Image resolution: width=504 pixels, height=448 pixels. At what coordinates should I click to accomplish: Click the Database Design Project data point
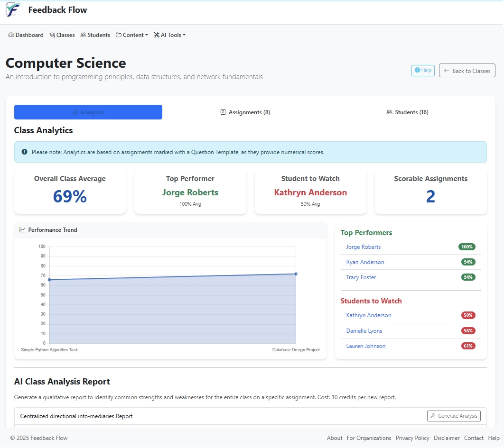click(296, 274)
